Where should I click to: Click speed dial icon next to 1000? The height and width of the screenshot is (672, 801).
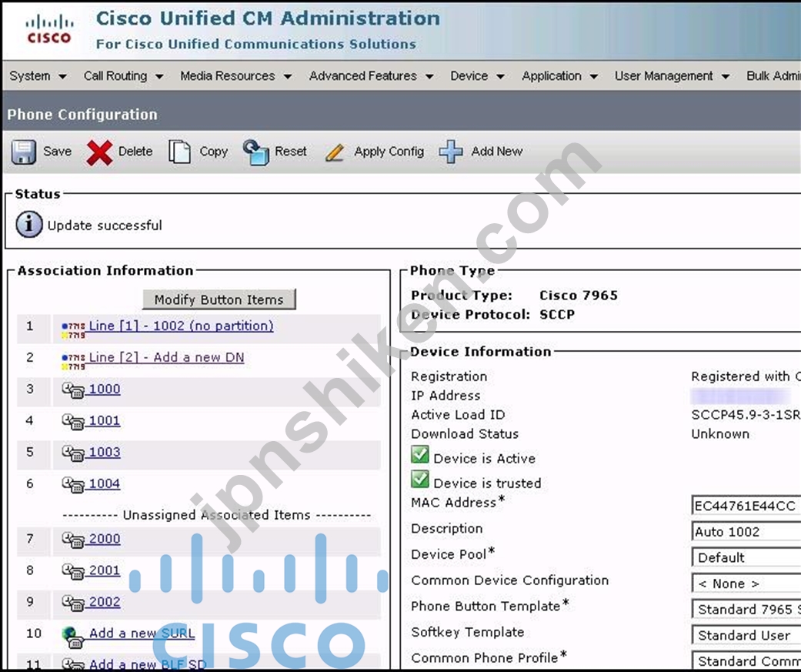click(73, 390)
